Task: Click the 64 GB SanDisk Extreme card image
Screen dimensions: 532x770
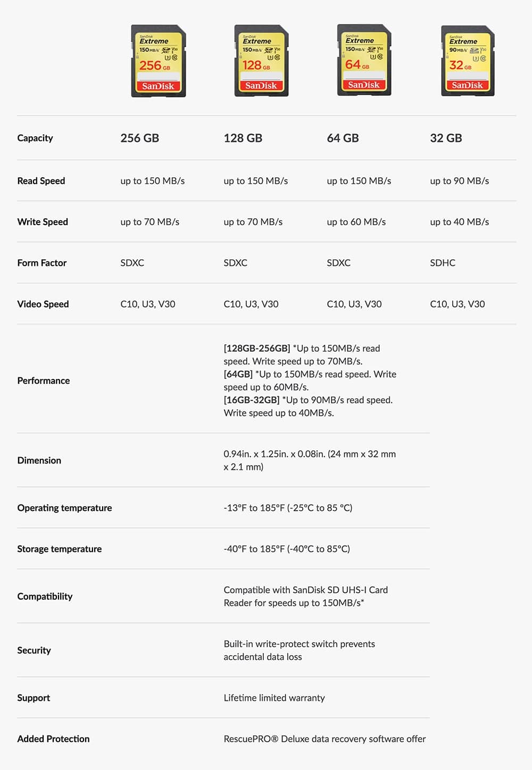Action: click(x=364, y=60)
